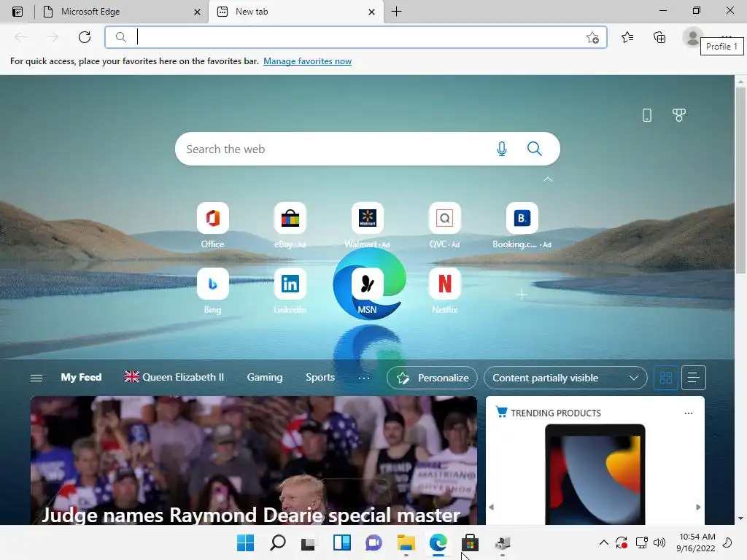The image size is (747, 560).
Task: Select the Sports feed tab
Action: [x=320, y=377]
